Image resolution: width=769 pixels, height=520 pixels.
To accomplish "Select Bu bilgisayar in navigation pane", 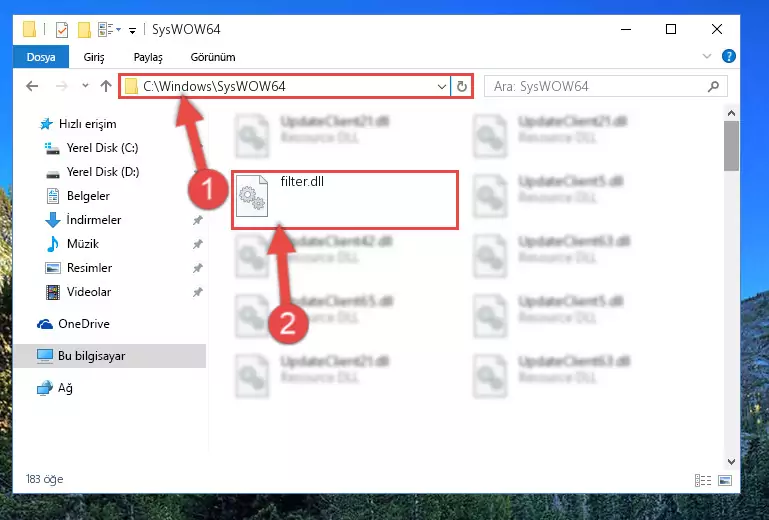I will pyautogui.click(x=110, y=356).
